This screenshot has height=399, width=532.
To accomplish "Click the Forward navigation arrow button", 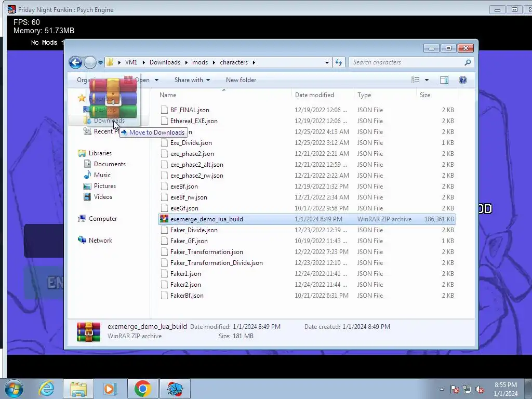I will 90,62.
